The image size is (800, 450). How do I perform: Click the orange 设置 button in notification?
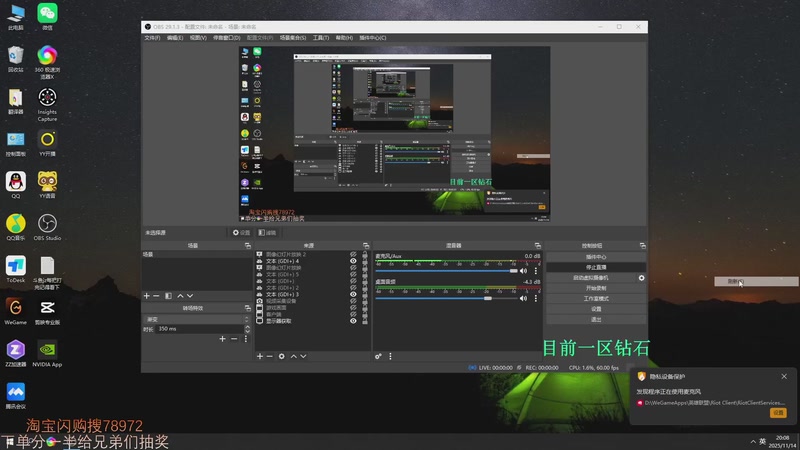pos(778,413)
